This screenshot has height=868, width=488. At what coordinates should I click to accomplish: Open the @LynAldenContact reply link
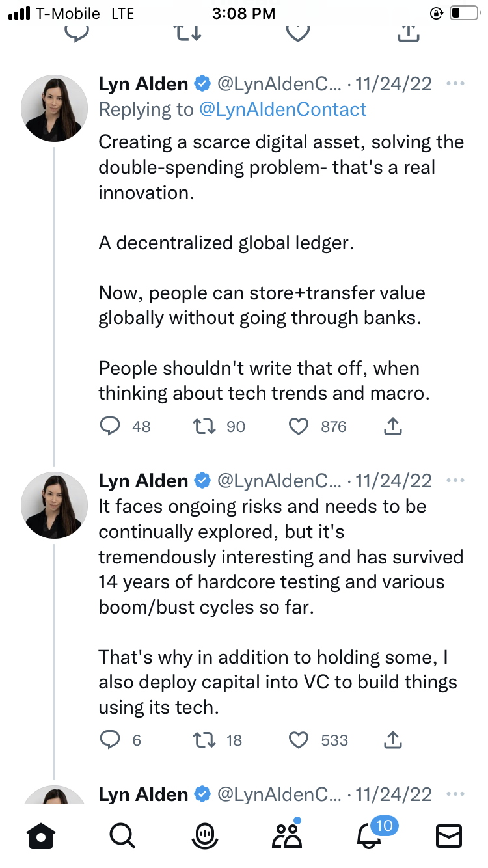point(283,109)
